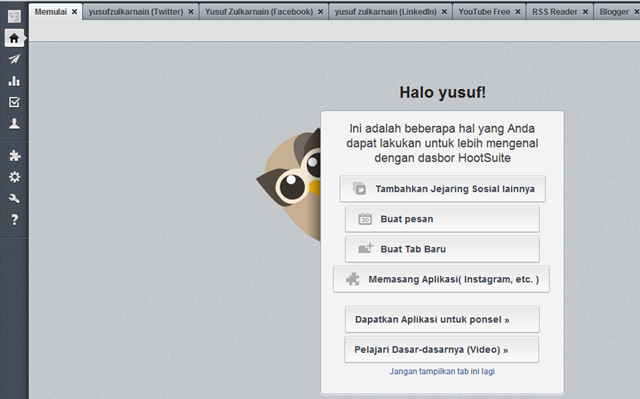Close the RSS Reader tab
Viewport: 640px width, 399px height.
pyautogui.click(x=585, y=12)
